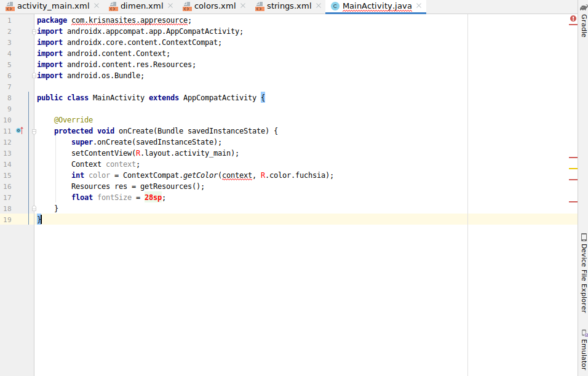Screen dimensions: 588x376
Task: Collapse the onCreate method body
Action: click(x=35, y=130)
